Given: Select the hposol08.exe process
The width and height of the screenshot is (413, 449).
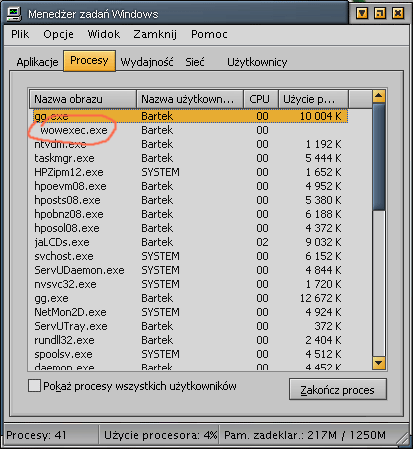Looking at the screenshot, I should click(191, 228).
